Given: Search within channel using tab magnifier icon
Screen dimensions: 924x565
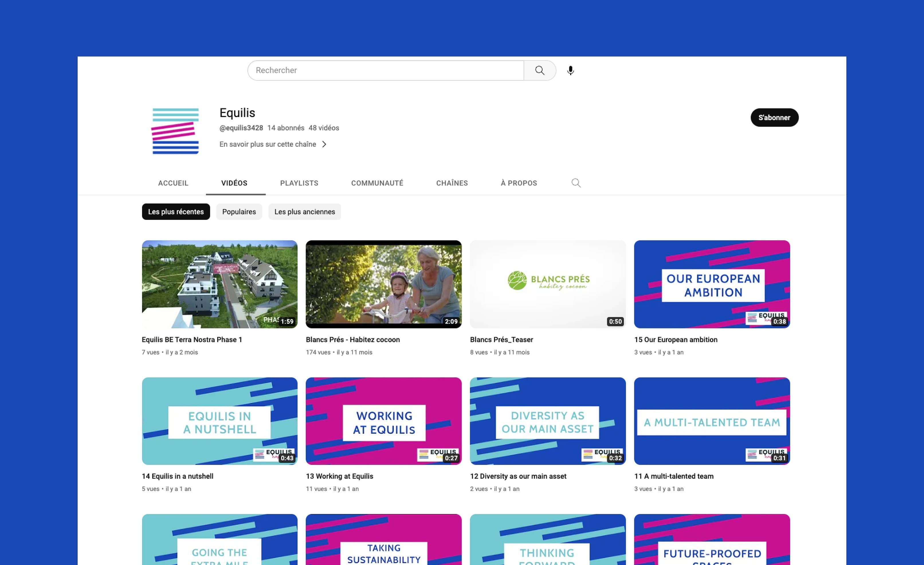Looking at the screenshot, I should (x=576, y=183).
